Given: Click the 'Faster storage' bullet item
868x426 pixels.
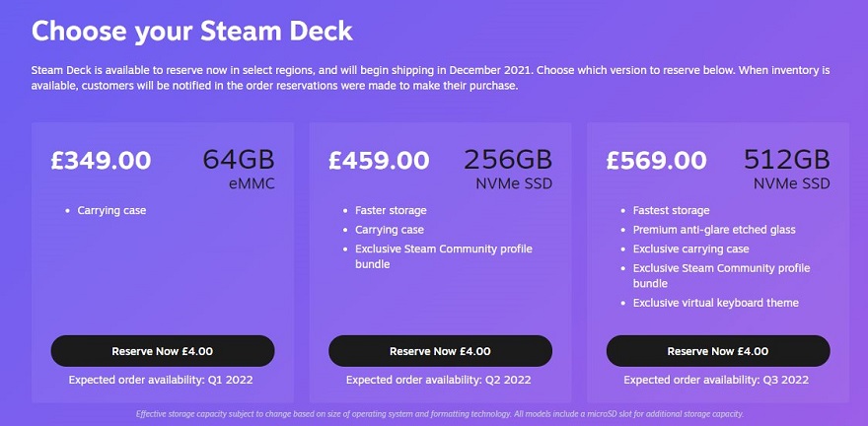Looking at the screenshot, I should tap(391, 211).
